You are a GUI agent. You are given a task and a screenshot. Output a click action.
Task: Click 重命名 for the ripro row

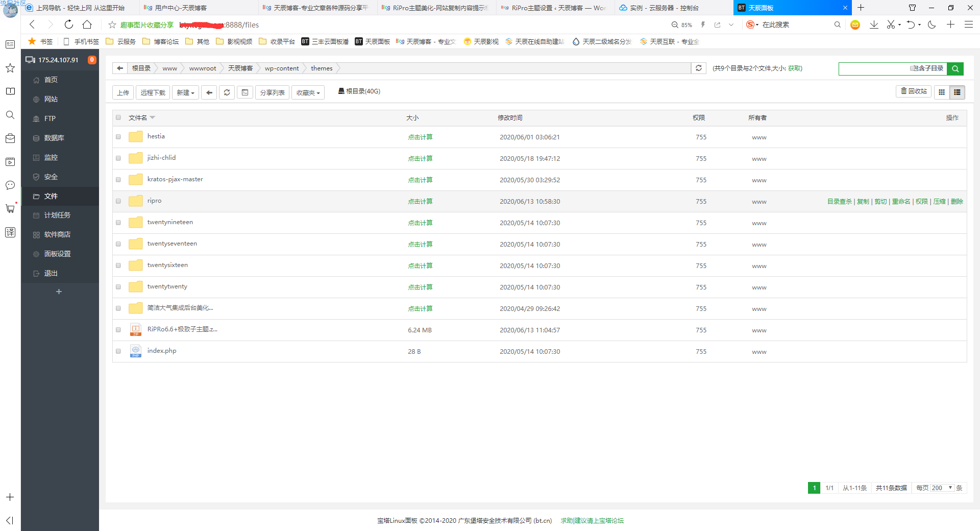pyautogui.click(x=901, y=202)
